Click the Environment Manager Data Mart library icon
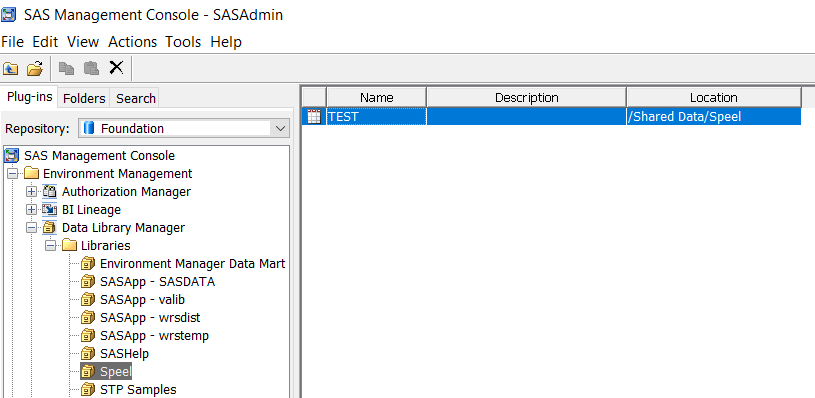815x398 pixels. [x=88, y=264]
